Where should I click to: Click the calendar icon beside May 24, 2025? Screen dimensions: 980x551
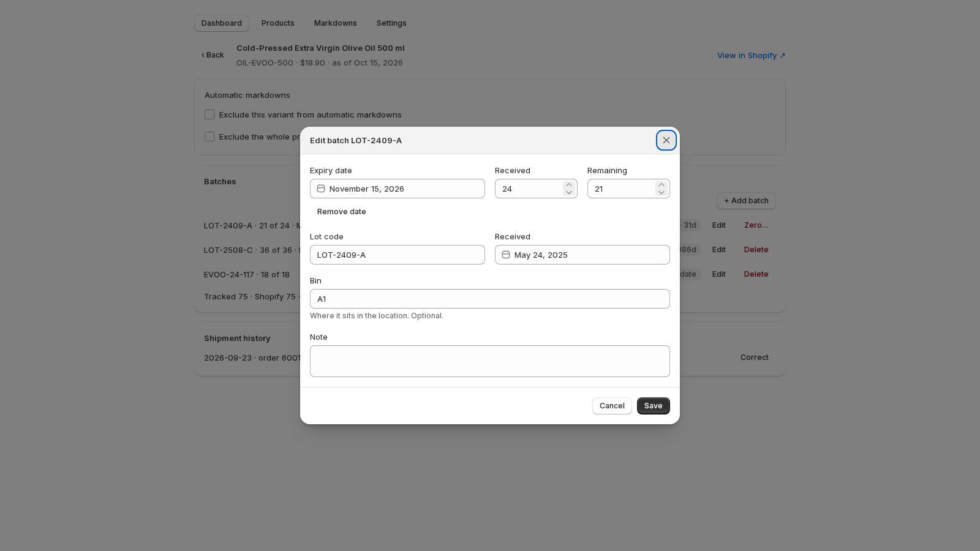tap(506, 255)
